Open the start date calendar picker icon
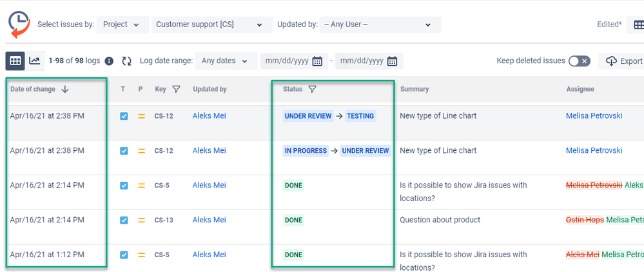The height and width of the screenshot is (272, 644). pyautogui.click(x=317, y=61)
